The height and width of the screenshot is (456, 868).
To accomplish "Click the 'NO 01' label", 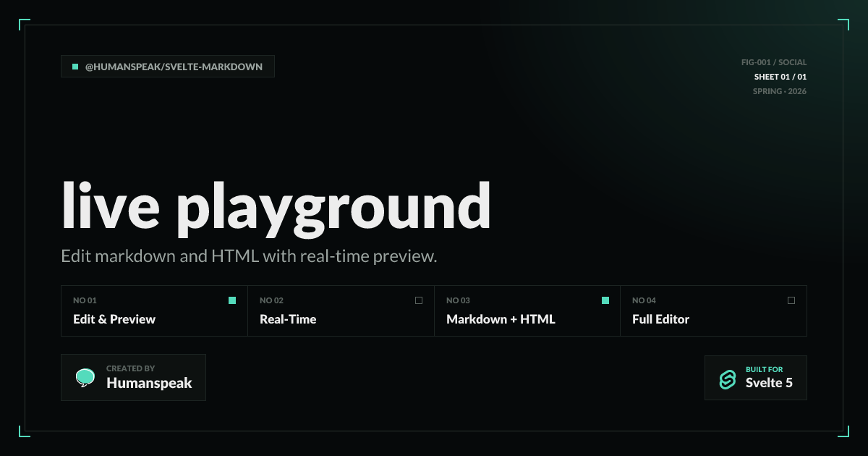I will [85, 300].
